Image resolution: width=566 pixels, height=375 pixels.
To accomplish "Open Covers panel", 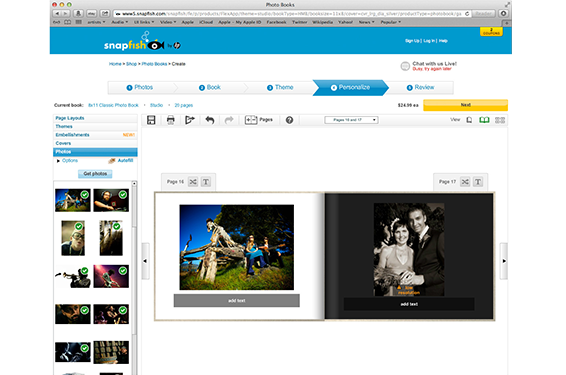I will pos(95,143).
